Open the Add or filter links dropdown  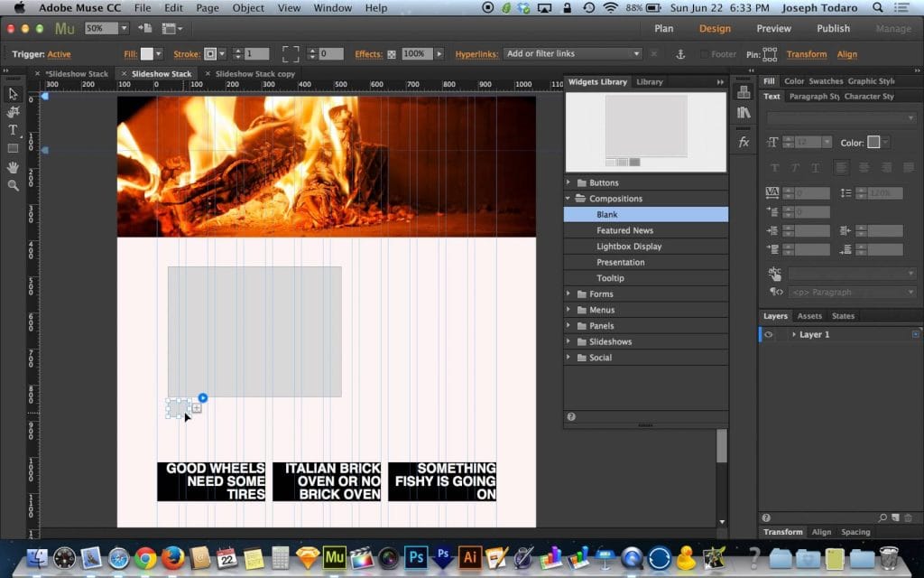click(x=573, y=54)
